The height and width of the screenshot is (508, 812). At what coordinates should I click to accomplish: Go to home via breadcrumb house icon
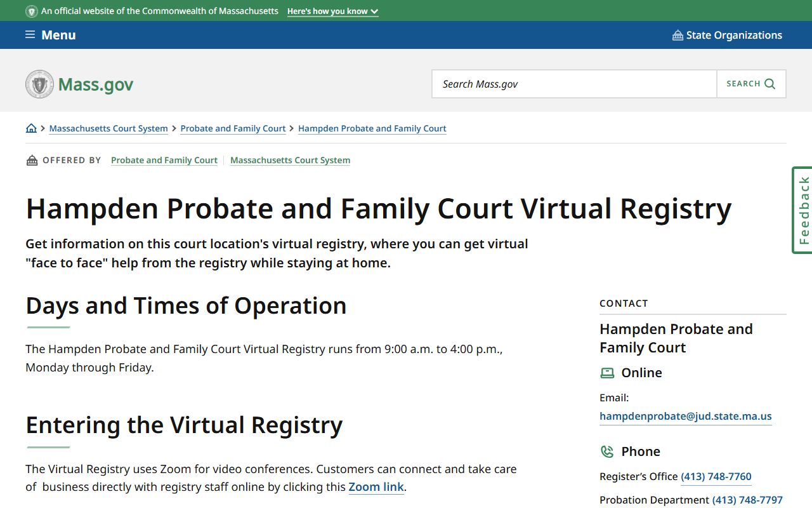[x=31, y=128]
